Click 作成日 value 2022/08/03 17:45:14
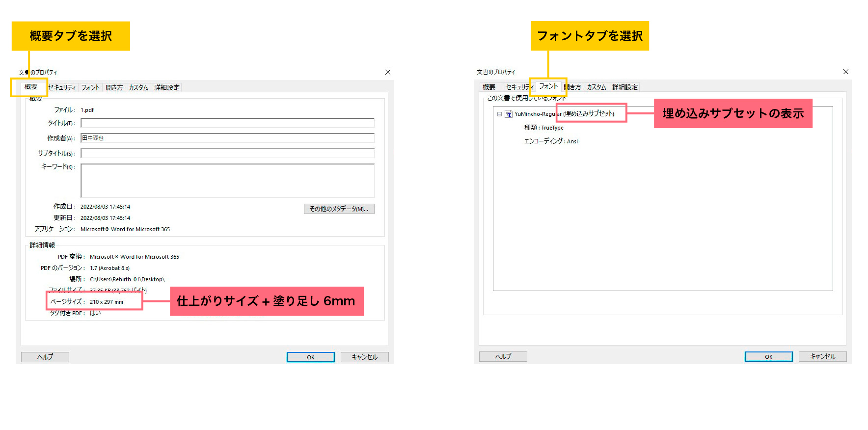Screen dimensions: 868x430 click(x=105, y=207)
